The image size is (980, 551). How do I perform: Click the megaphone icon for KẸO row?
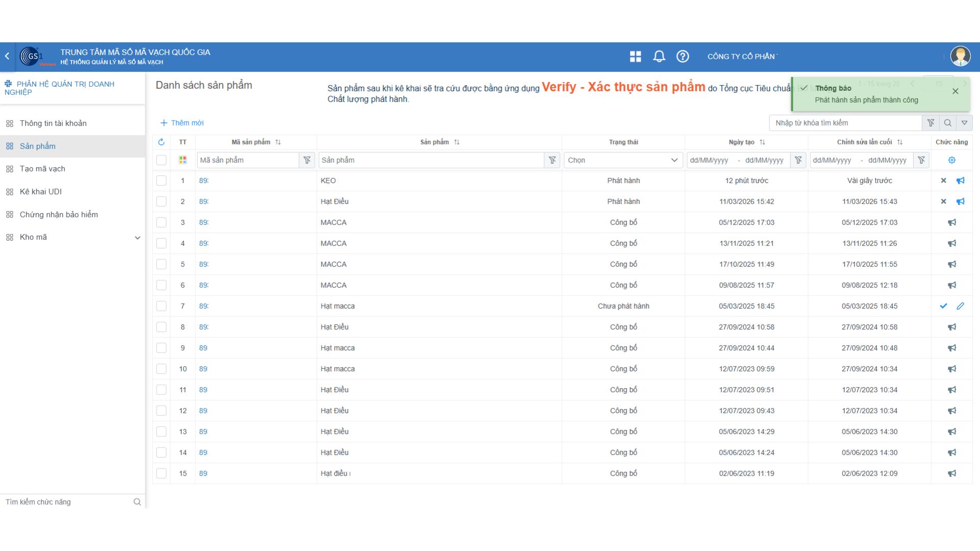960,181
